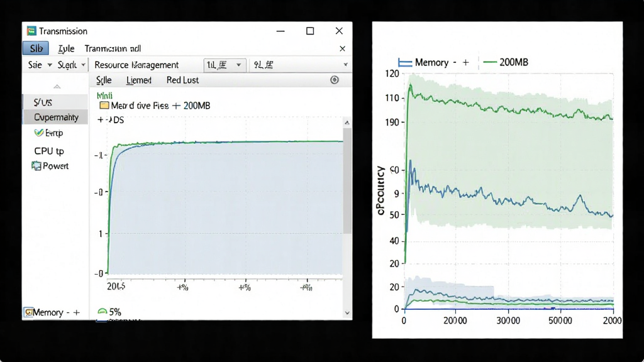Click the minus icon in the chart legend
This screenshot has width=644, height=362.
[455, 62]
